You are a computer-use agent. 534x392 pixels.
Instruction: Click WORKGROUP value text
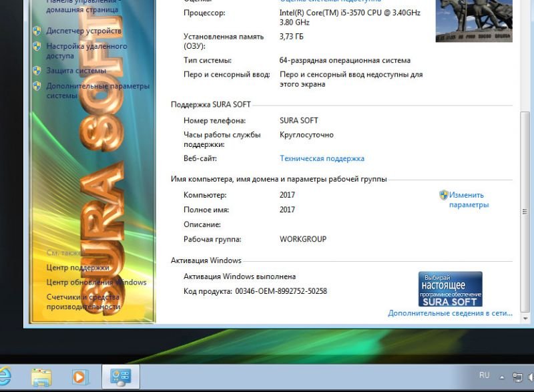[x=303, y=239]
